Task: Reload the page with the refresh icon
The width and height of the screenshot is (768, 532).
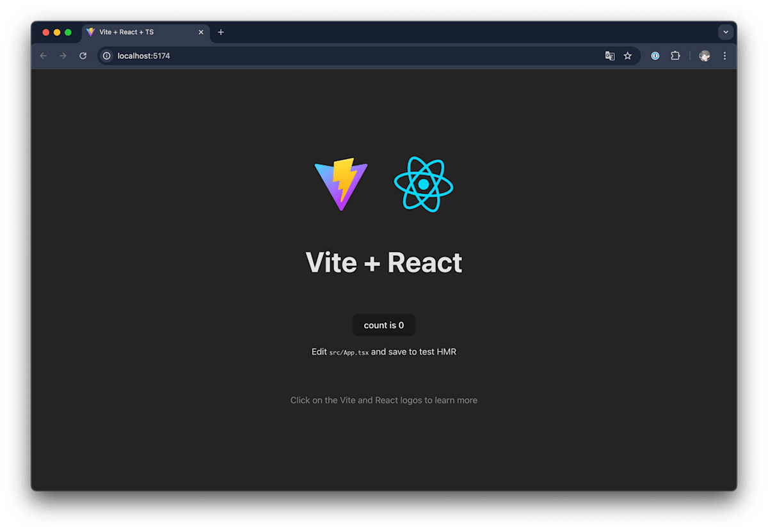Action: [x=83, y=56]
